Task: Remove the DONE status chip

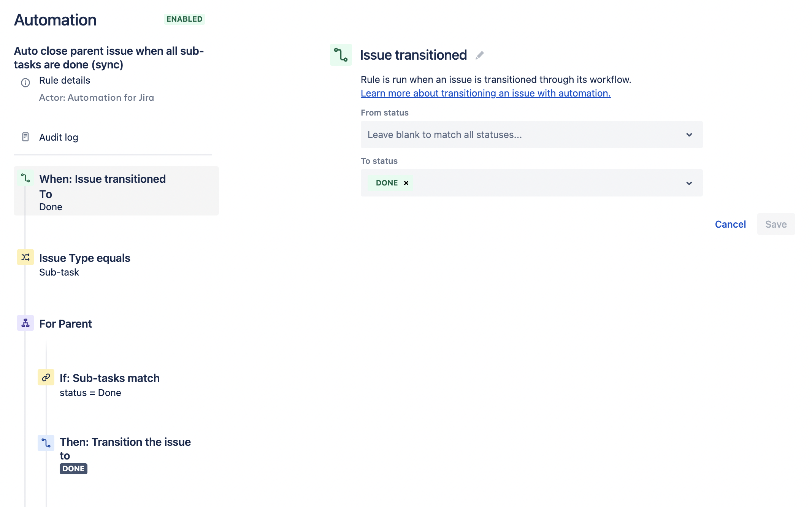Action: click(406, 183)
